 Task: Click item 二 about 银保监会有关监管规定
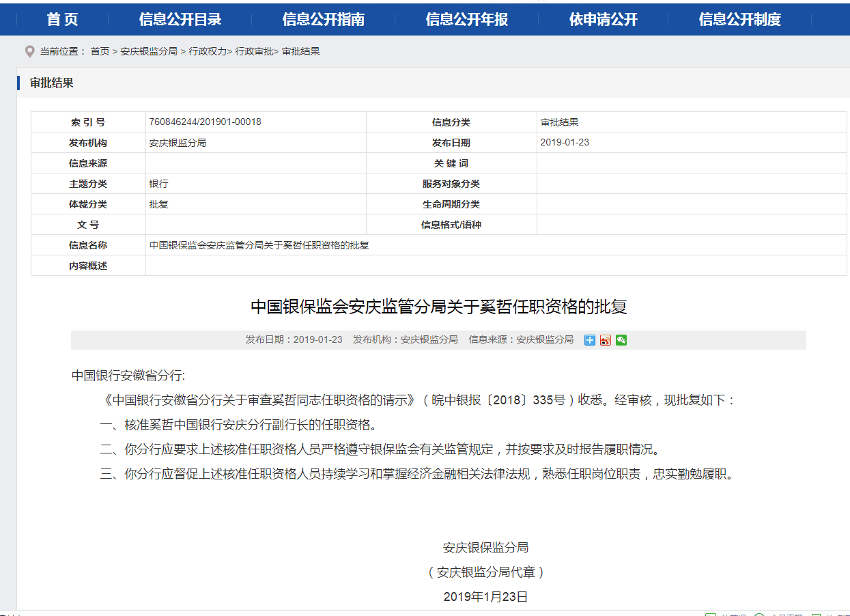[x=381, y=449]
